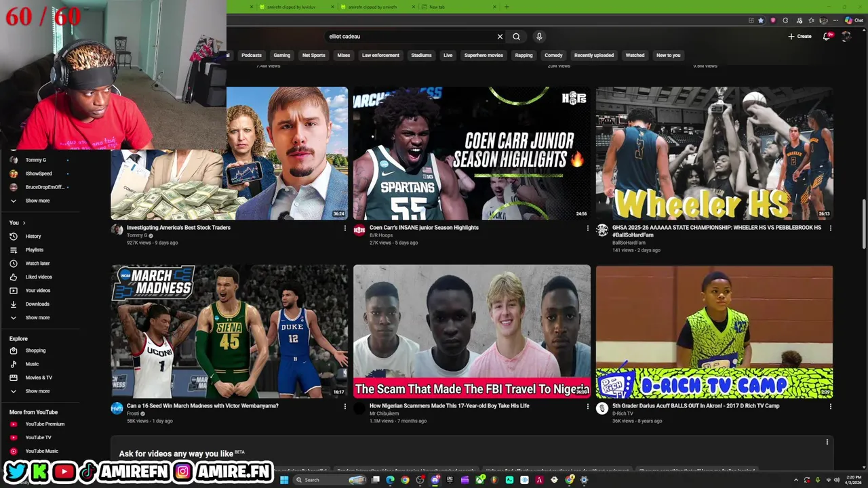Image resolution: width=868 pixels, height=488 pixels.
Task: Play the Wheeler HS championship thumbnail
Action: tap(714, 153)
